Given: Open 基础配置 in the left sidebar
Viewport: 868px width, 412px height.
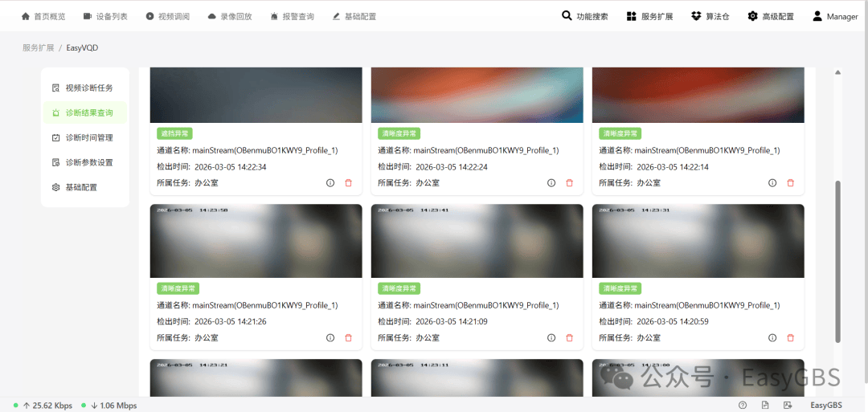Looking at the screenshot, I should coord(85,187).
